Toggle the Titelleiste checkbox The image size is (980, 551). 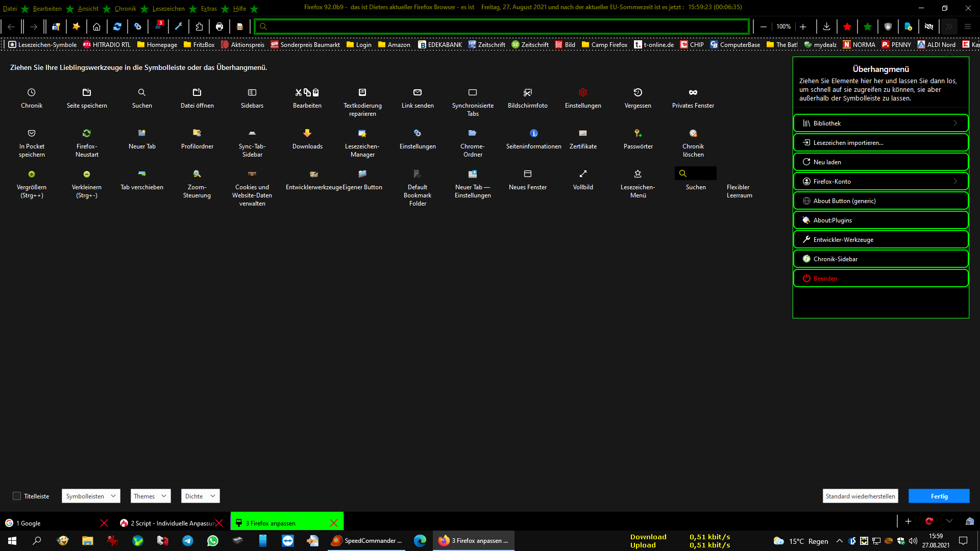pyautogui.click(x=17, y=496)
